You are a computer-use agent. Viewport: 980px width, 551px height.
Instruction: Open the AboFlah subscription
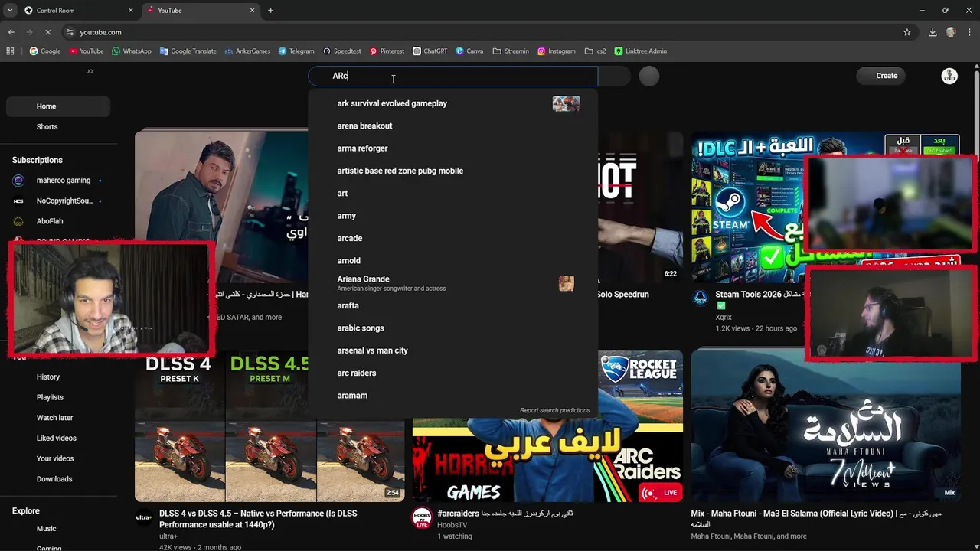[58, 221]
